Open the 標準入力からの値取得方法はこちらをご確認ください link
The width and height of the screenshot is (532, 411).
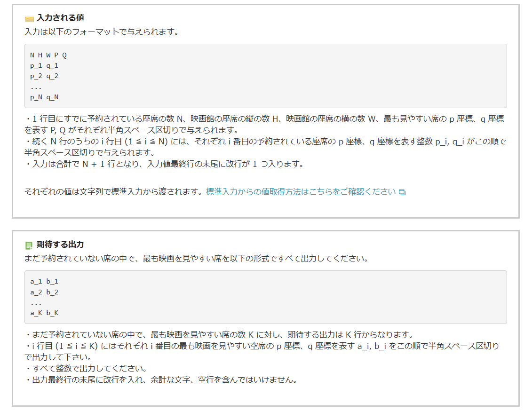pos(301,192)
